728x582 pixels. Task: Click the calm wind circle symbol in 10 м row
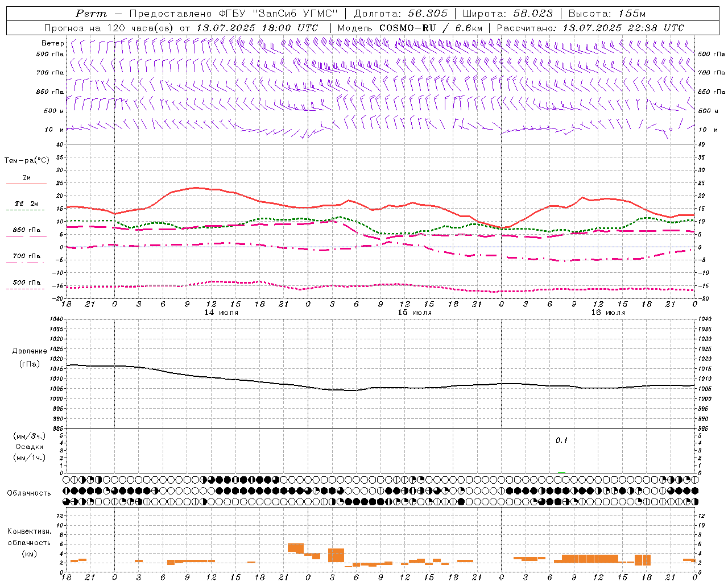click(671, 130)
